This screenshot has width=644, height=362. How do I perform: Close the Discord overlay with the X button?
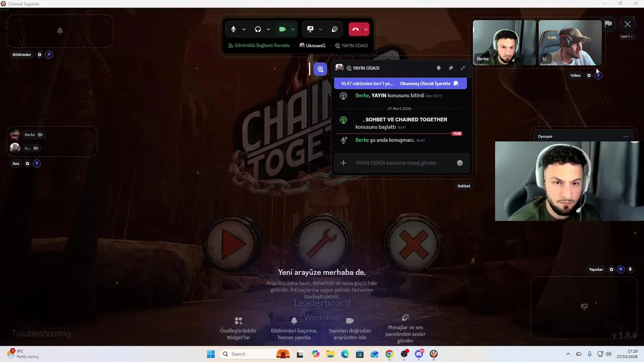pyautogui.click(x=627, y=24)
